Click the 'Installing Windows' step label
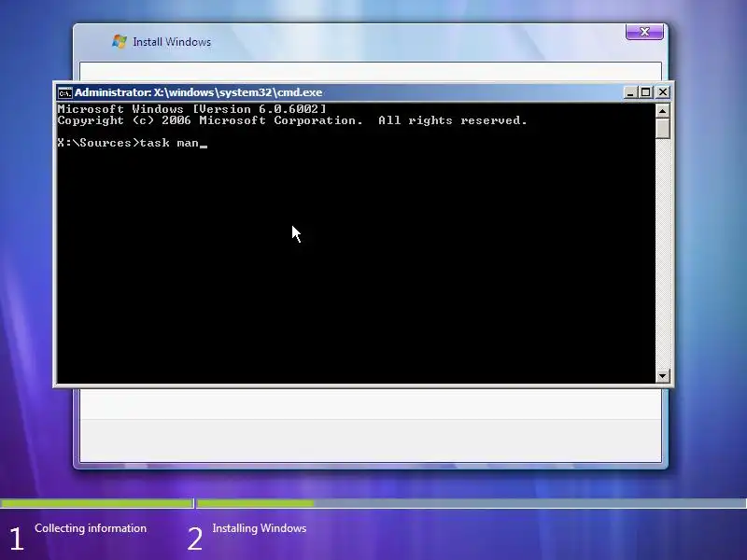 [x=260, y=528]
